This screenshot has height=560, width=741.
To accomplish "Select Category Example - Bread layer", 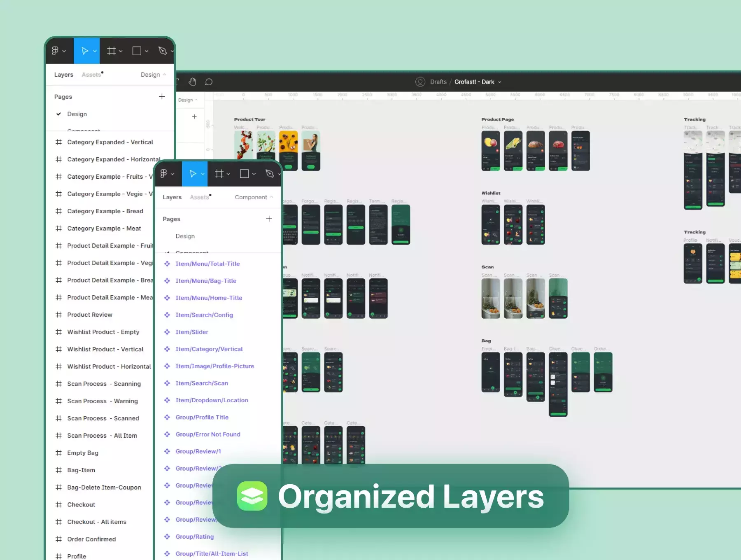I will click(105, 211).
